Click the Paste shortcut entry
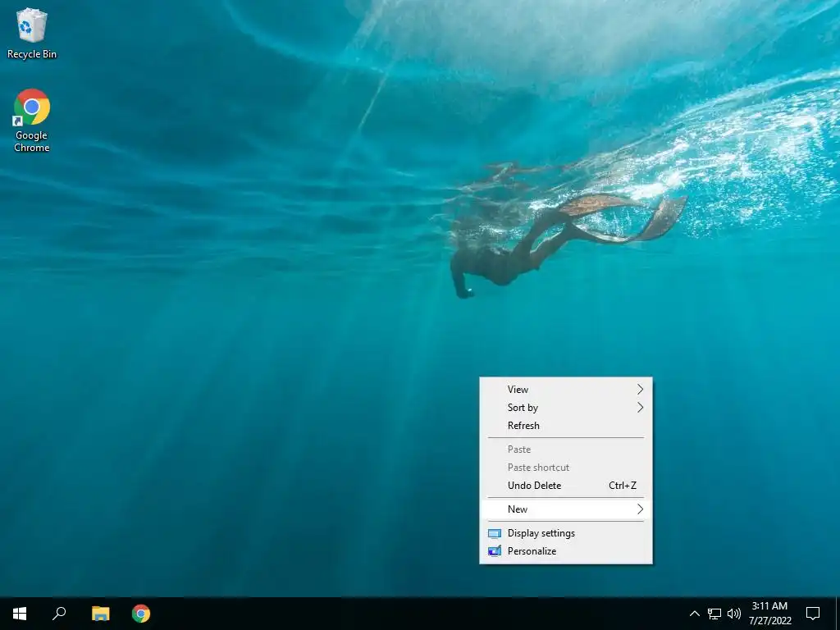The height and width of the screenshot is (630, 840). point(566,468)
